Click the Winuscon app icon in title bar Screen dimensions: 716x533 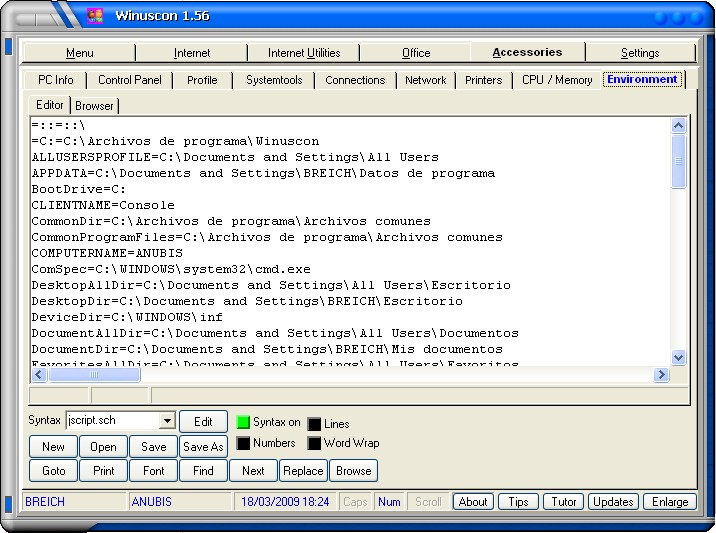[95, 16]
